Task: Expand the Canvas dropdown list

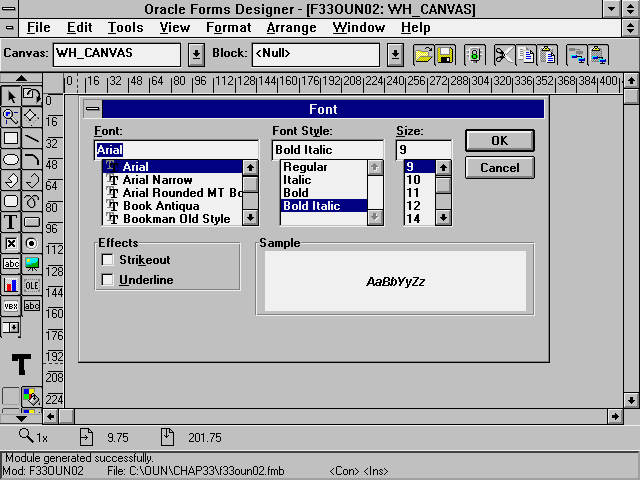Action: coord(196,53)
